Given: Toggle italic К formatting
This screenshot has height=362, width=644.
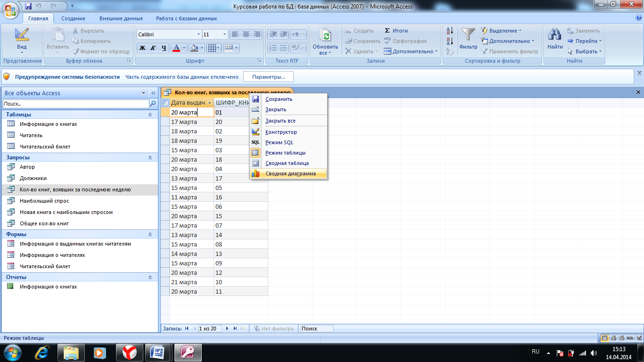Looking at the screenshot, I should pyautogui.click(x=153, y=48).
